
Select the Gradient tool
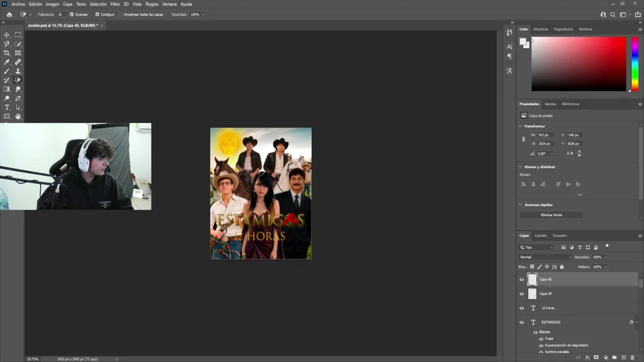pyautogui.click(x=7, y=89)
